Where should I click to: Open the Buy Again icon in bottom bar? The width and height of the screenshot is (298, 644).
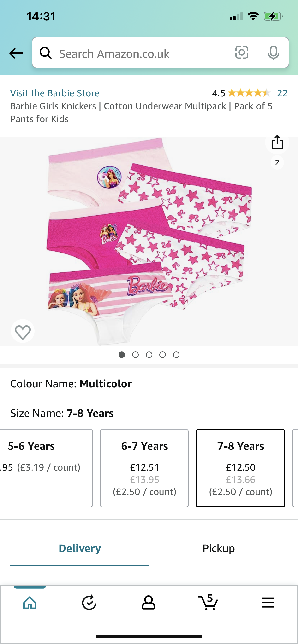click(x=89, y=603)
